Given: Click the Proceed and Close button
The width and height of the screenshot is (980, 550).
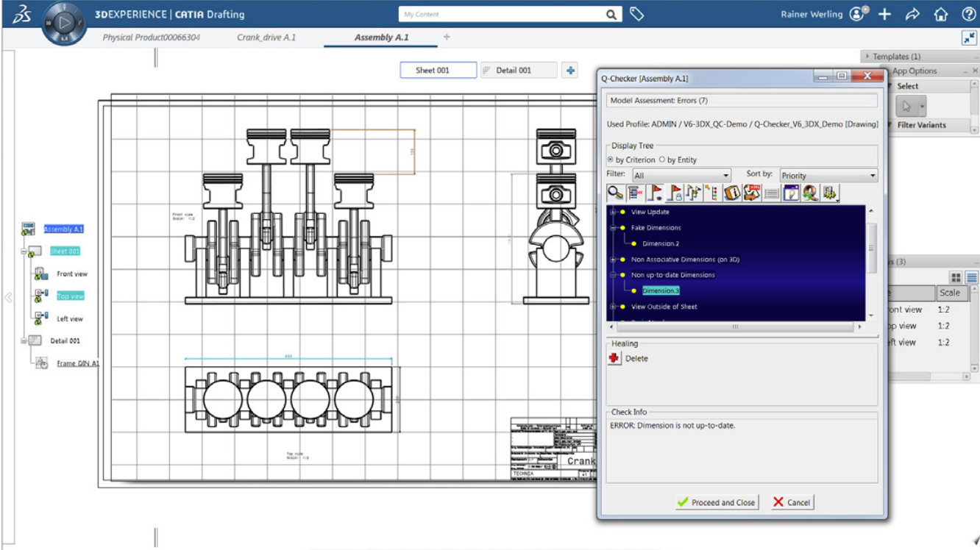Looking at the screenshot, I should pos(717,502).
